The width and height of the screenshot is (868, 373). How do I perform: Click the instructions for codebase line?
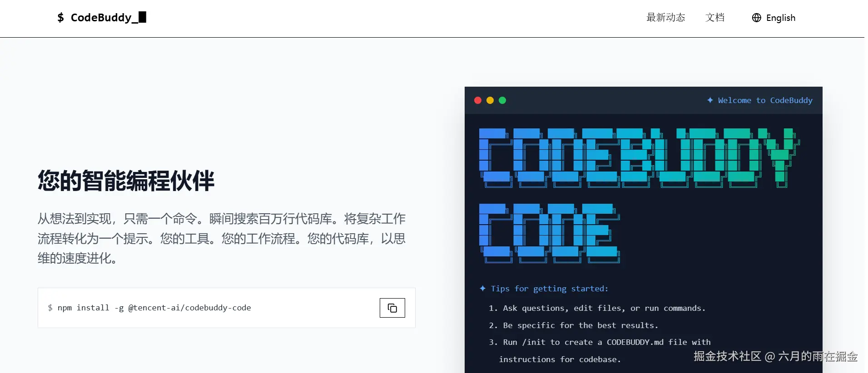pos(560,359)
